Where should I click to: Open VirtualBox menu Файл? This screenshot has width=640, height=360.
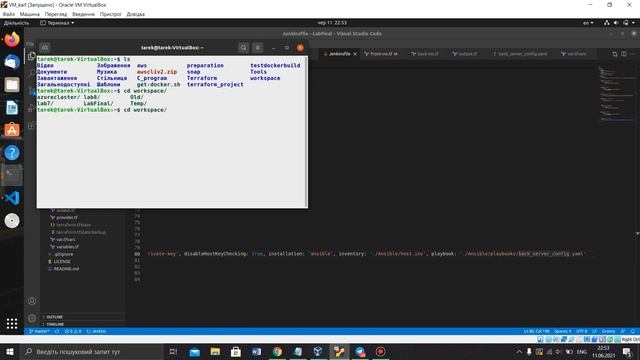(x=9, y=14)
